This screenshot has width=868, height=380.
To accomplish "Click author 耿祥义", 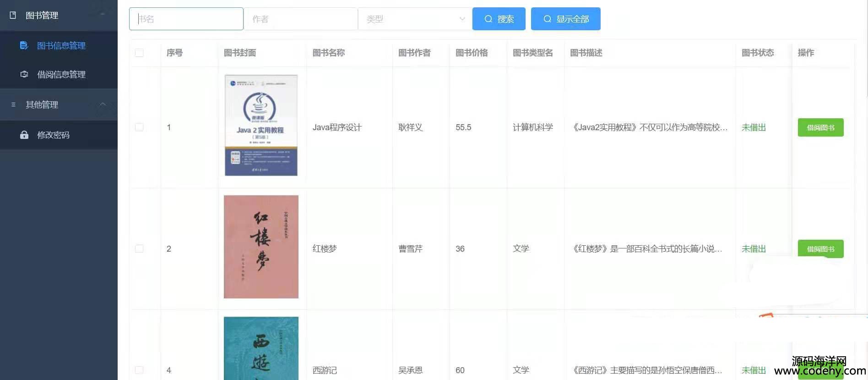I will click(x=410, y=127).
